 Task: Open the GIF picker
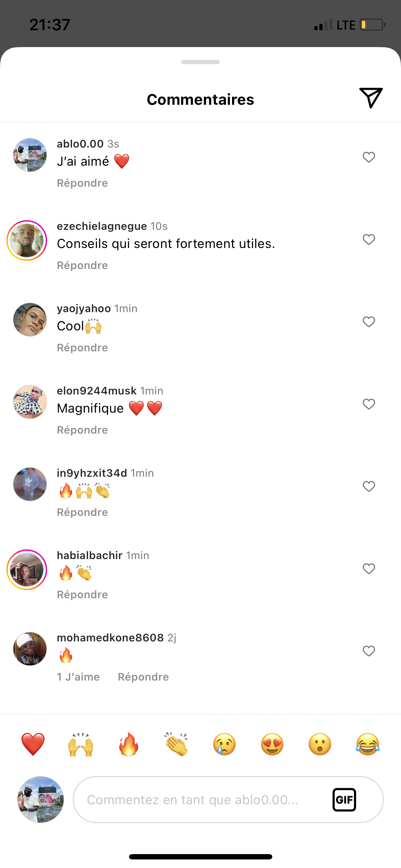(x=344, y=800)
